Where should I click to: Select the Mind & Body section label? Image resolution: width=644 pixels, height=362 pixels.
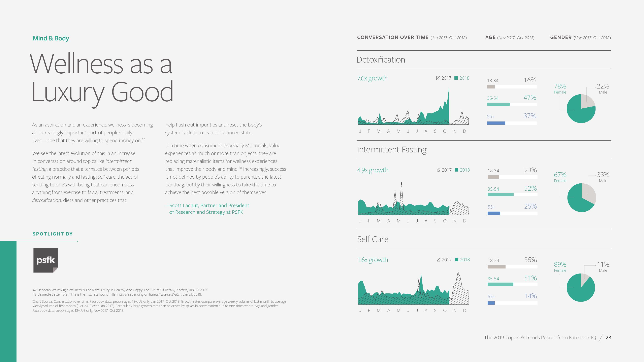pos(51,38)
